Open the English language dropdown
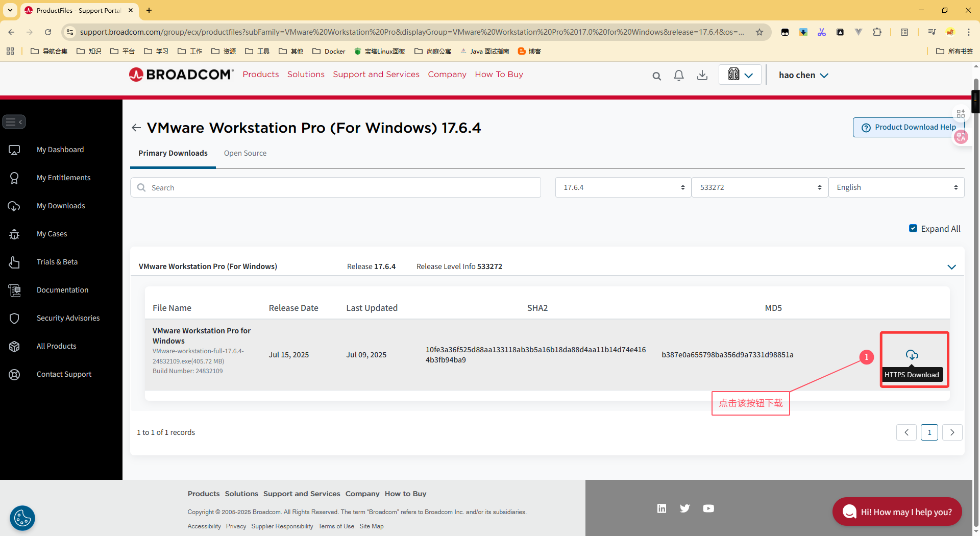The height and width of the screenshot is (536, 980). pyautogui.click(x=896, y=187)
